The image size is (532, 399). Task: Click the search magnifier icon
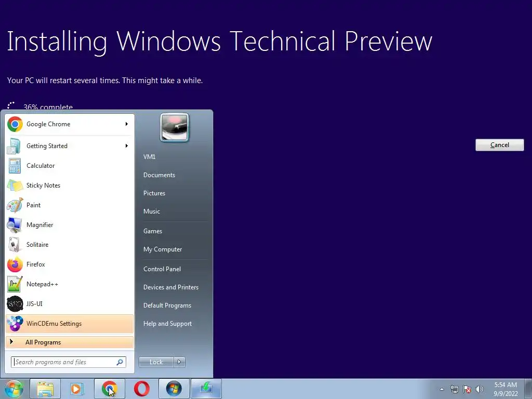click(120, 362)
